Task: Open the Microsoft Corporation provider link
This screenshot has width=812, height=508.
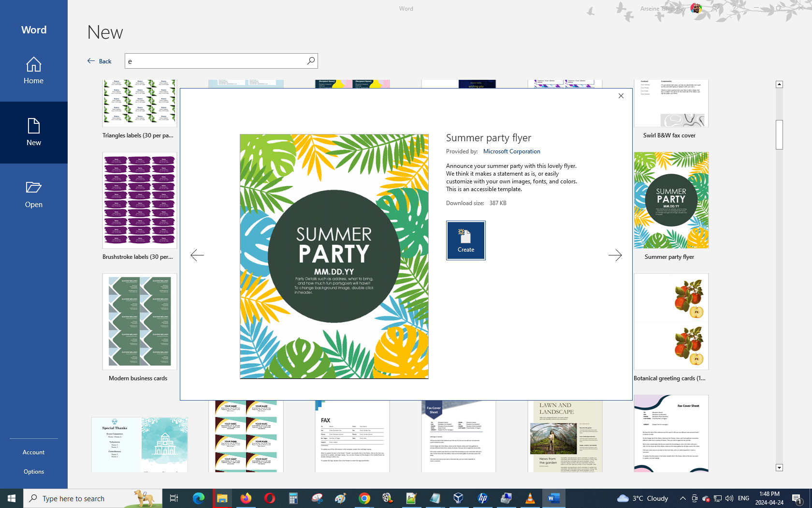Action: [x=511, y=151]
